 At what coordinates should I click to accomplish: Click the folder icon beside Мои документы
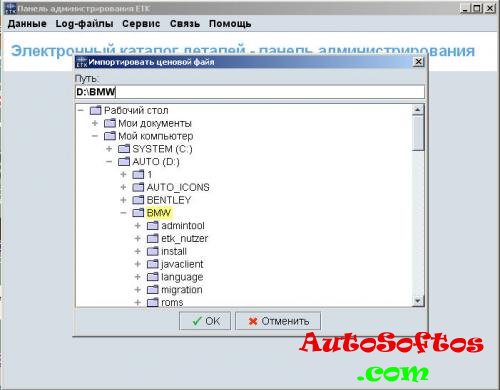110,123
